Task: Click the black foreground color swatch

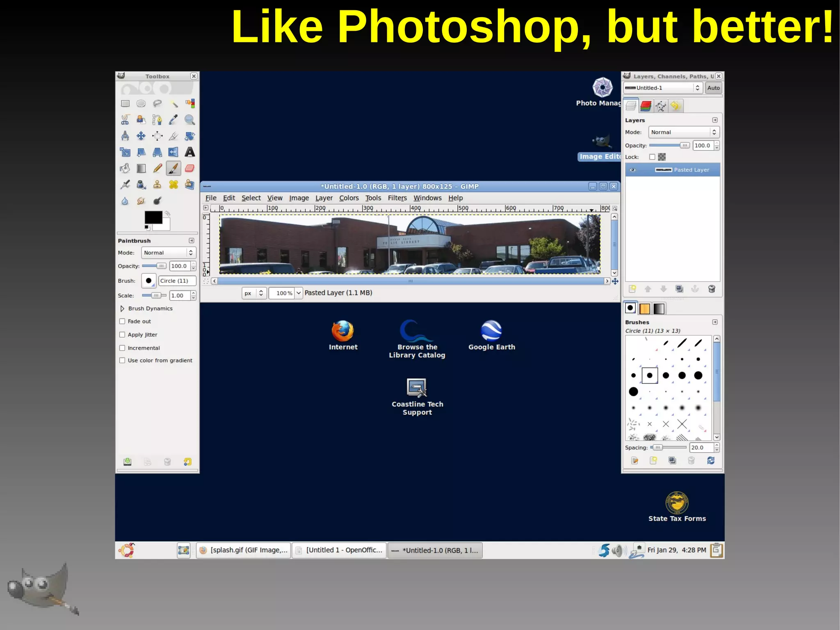Action: [153, 217]
